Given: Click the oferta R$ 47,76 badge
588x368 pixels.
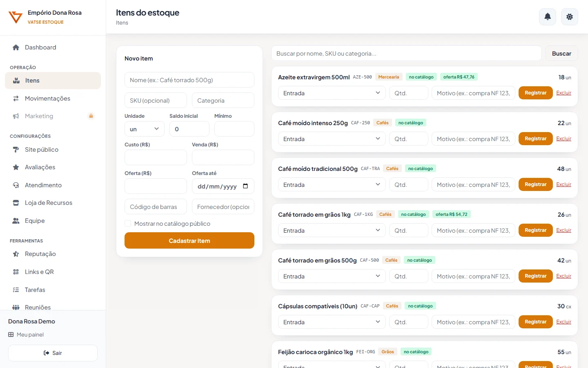Looking at the screenshot, I should point(459,77).
